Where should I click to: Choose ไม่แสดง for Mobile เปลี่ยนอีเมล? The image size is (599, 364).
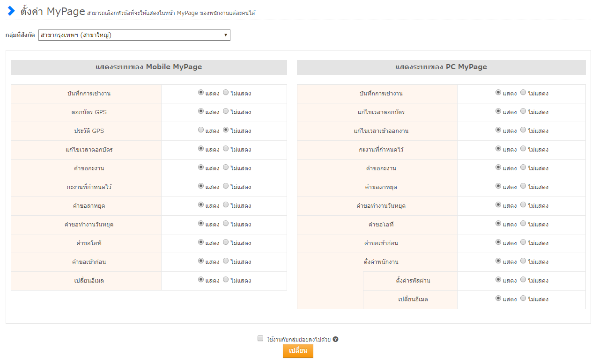pos(226,280)
